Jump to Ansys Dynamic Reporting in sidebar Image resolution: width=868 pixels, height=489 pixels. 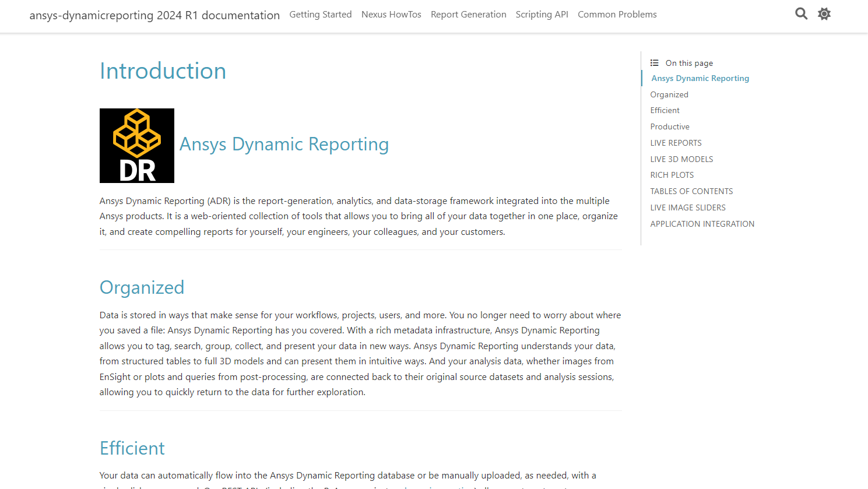tap(700, 78)
